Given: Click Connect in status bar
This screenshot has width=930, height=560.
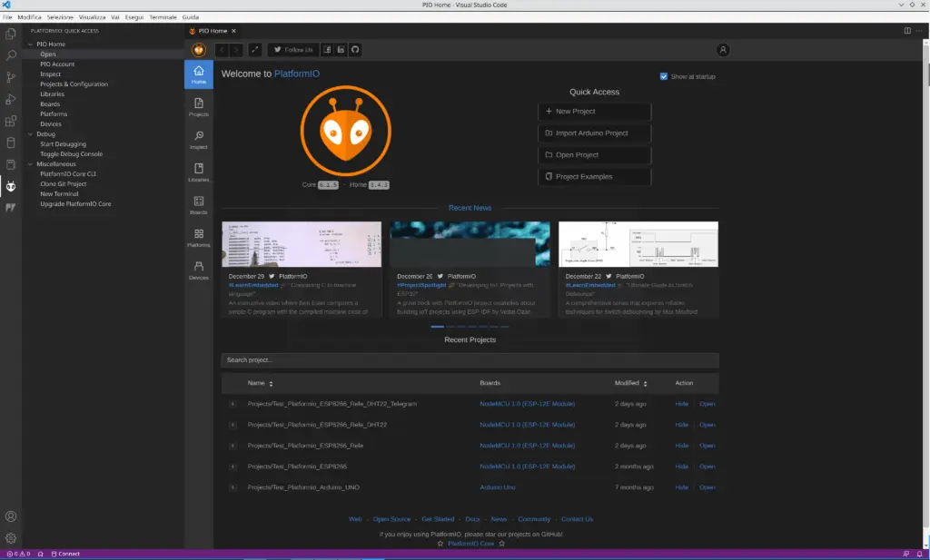Looking at the screenshot, I should pos(65,554).
